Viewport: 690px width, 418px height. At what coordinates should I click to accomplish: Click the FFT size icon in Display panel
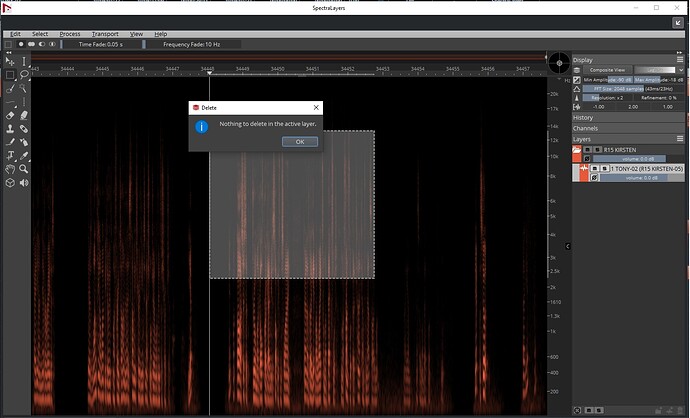point(576,88)
